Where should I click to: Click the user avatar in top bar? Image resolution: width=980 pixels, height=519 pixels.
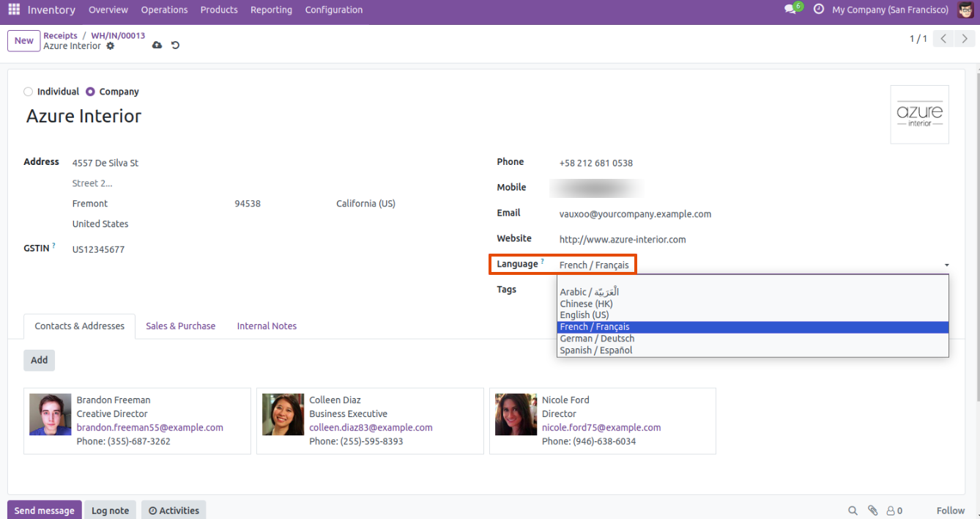[x=965, y=10]
